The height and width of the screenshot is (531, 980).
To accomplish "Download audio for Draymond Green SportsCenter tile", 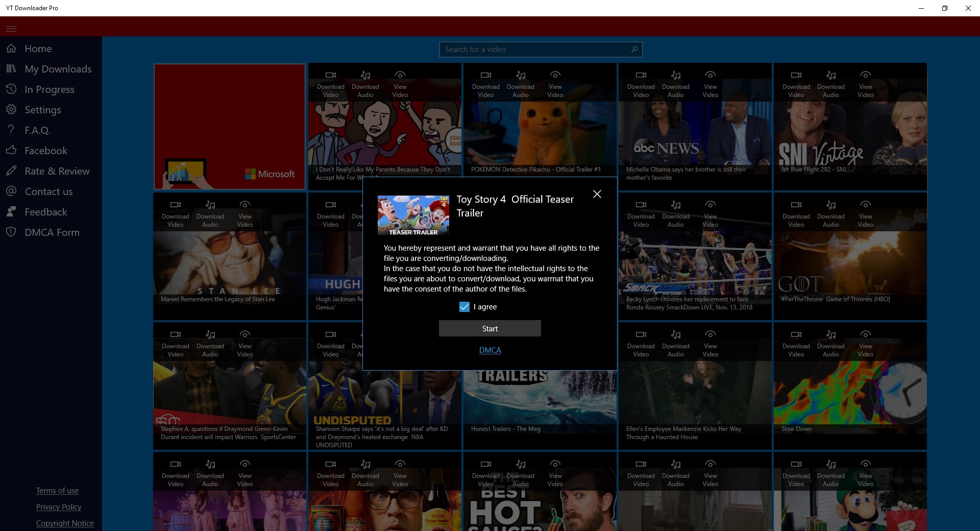I will pos(210,344).
